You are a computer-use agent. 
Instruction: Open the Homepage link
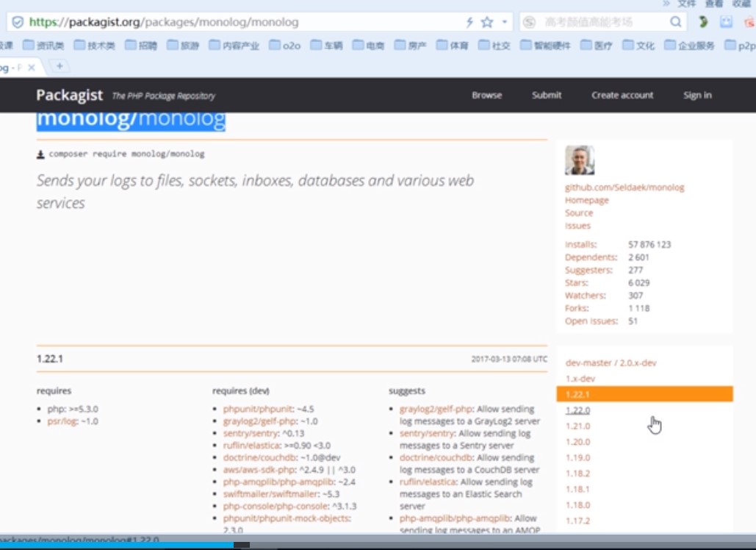coord(587,200)
